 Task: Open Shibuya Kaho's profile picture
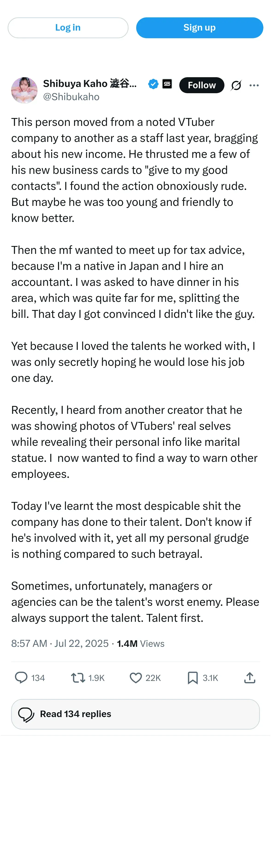[x=24, y=90]
